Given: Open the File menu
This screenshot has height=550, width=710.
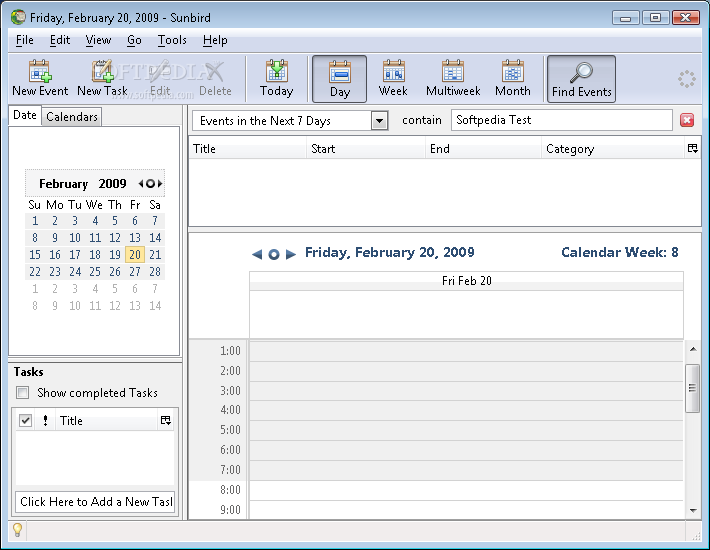Looking at the screenshot, I should 24,40.
